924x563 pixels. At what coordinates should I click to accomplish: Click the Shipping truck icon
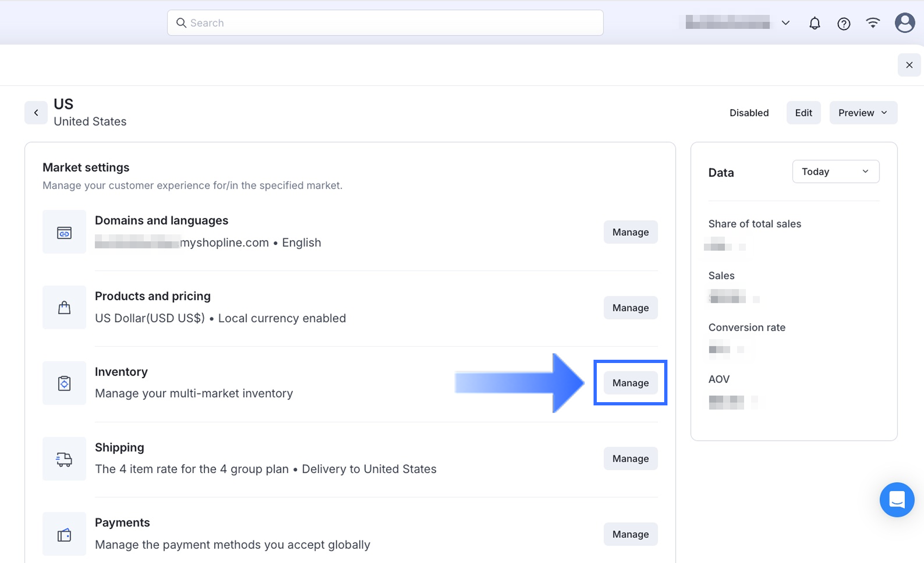click(x=64, y=459)
